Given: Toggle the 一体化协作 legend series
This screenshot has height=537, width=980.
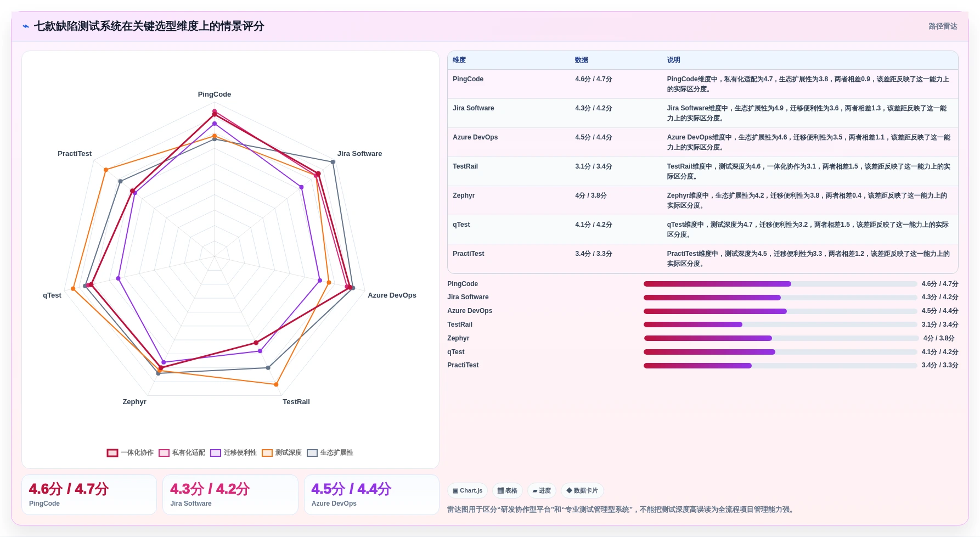Looking at the screenshot, I should tap(131, 452).
